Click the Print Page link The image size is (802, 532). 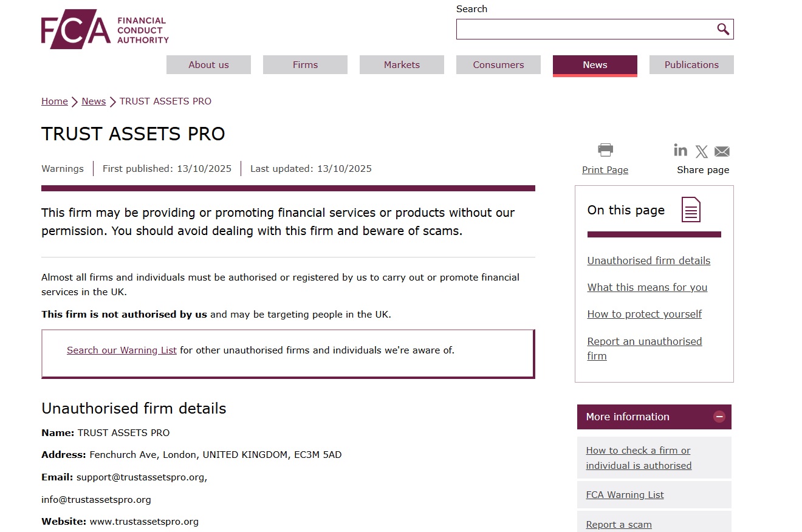point(605,170)
